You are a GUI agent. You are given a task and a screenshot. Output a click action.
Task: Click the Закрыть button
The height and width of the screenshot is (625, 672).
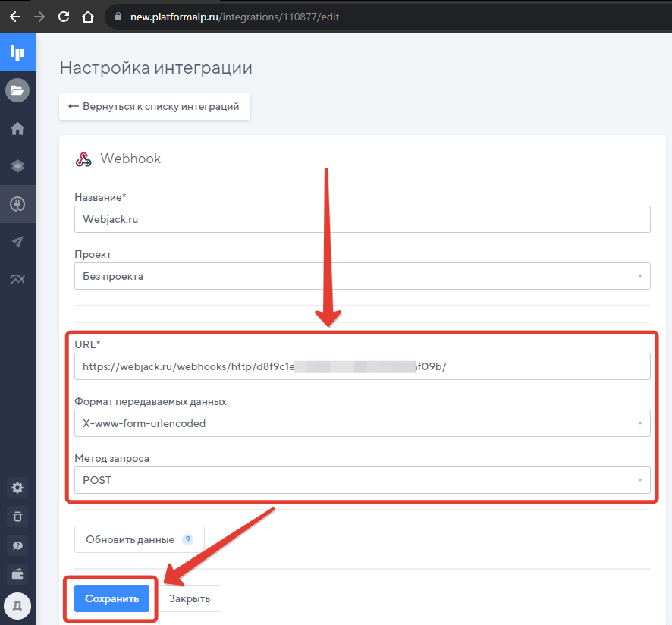[x=190, y=598]
